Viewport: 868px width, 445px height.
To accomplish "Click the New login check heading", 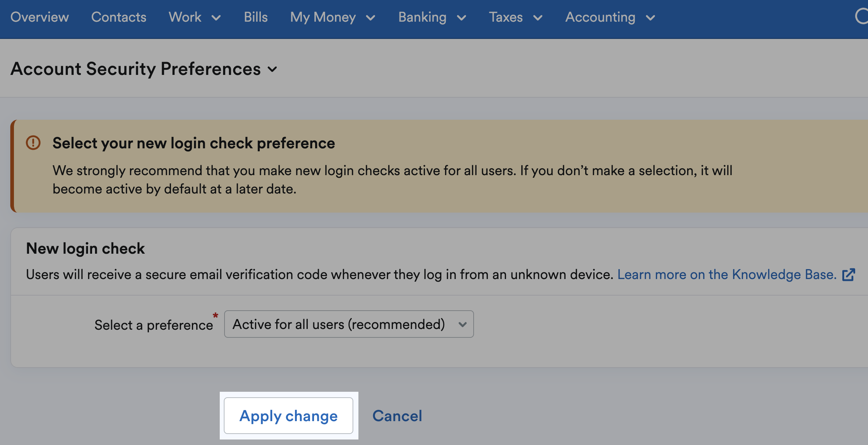I will coord(85,249).
